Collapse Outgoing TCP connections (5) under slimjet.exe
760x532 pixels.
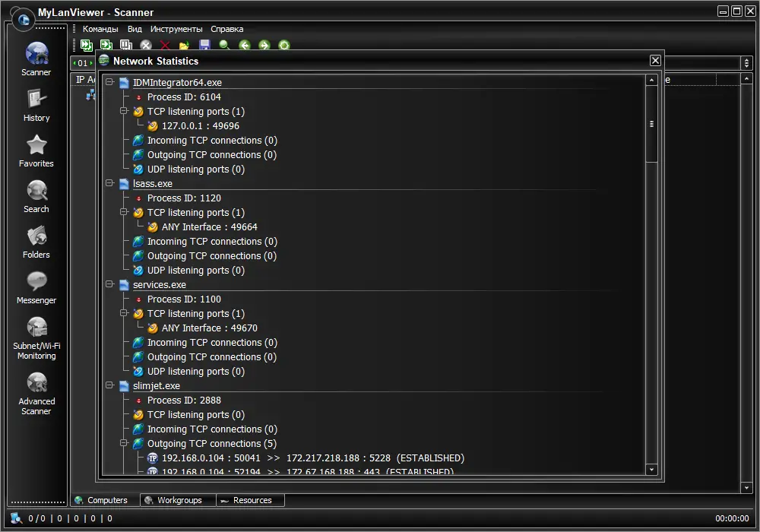tap(124, 443)
